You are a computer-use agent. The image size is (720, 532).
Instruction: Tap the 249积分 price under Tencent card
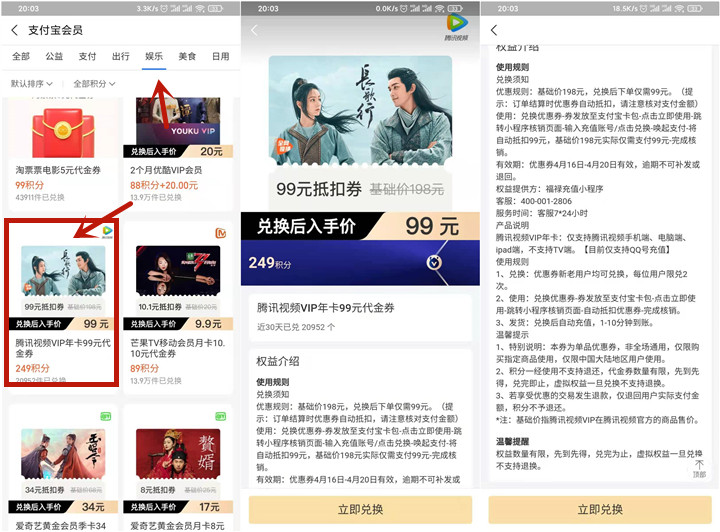33,369
